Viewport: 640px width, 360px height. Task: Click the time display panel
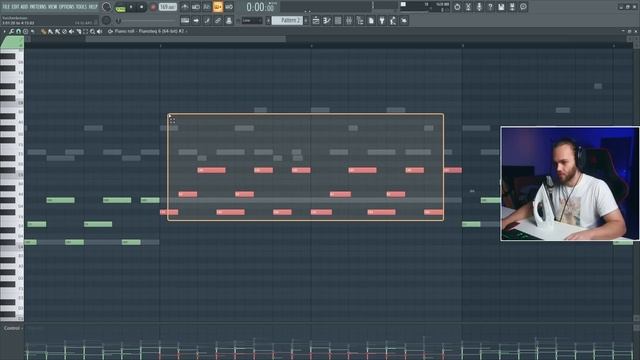coord(260,7)
